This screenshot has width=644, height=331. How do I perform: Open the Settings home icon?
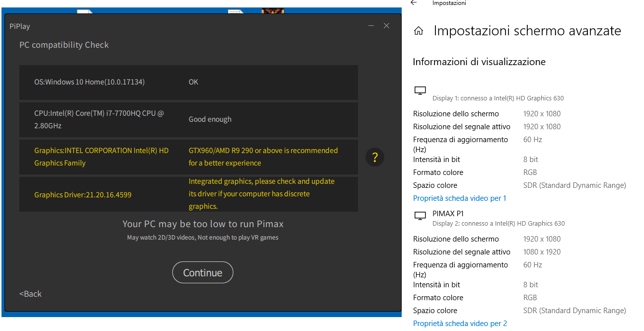(x=419, y=31)
